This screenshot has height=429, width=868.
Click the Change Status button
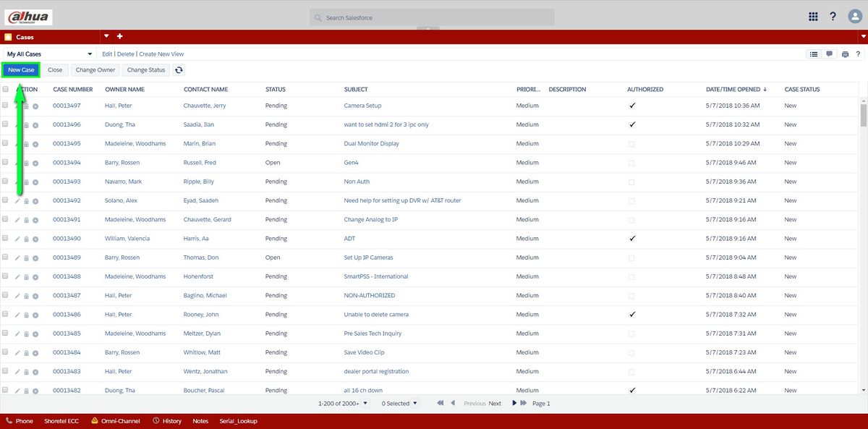point(146,70)
